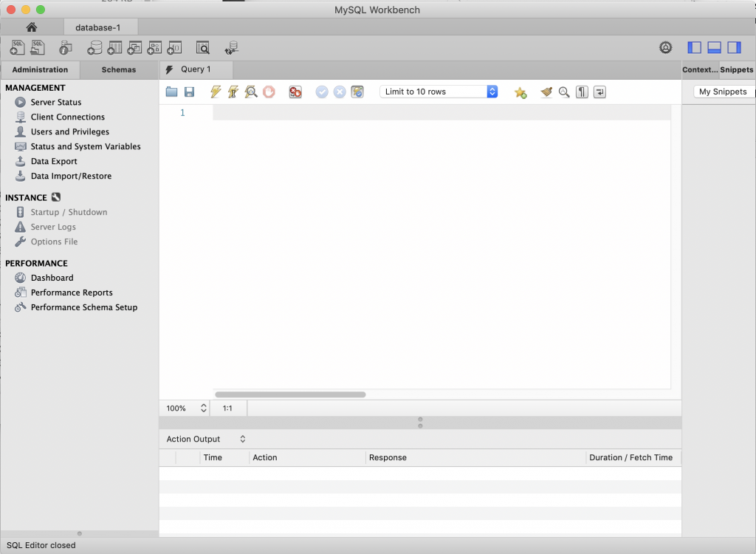Toggle the right sidebar panel

(x=735, y=47)
